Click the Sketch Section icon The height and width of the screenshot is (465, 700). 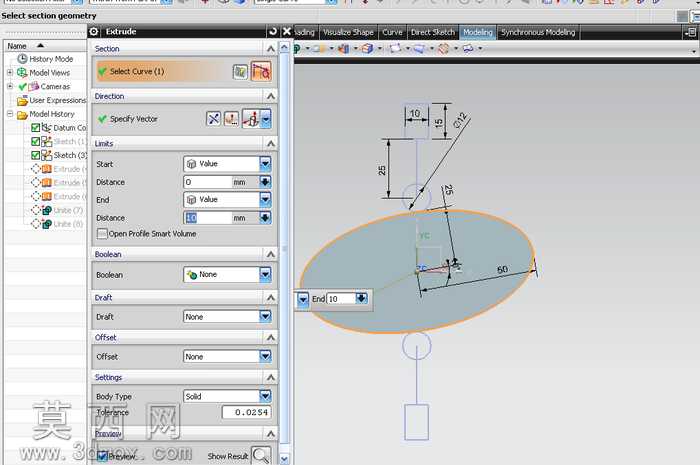pyautogui.click(x=240, y=72)
